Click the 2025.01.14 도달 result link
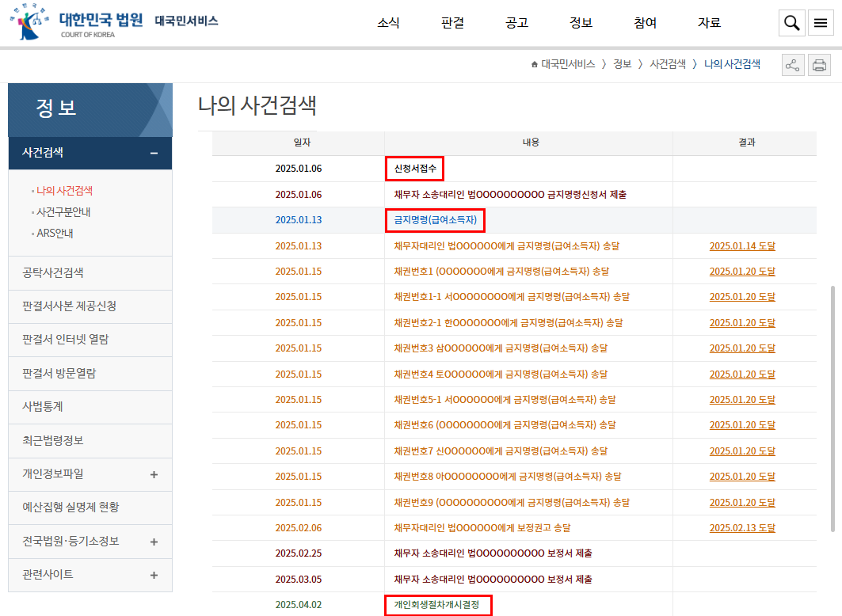The height and width of the screenshot is (616, 842). tap(742, 246)
